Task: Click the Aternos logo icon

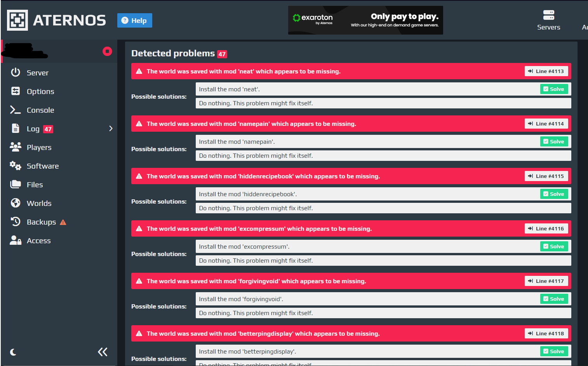Action: tap(17, 20)
